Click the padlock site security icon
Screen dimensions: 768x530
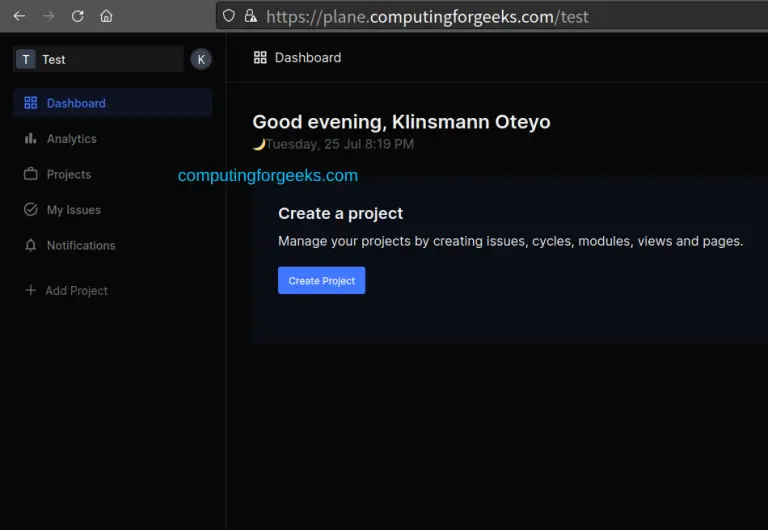pyautogui.click(x=250, y=16)
